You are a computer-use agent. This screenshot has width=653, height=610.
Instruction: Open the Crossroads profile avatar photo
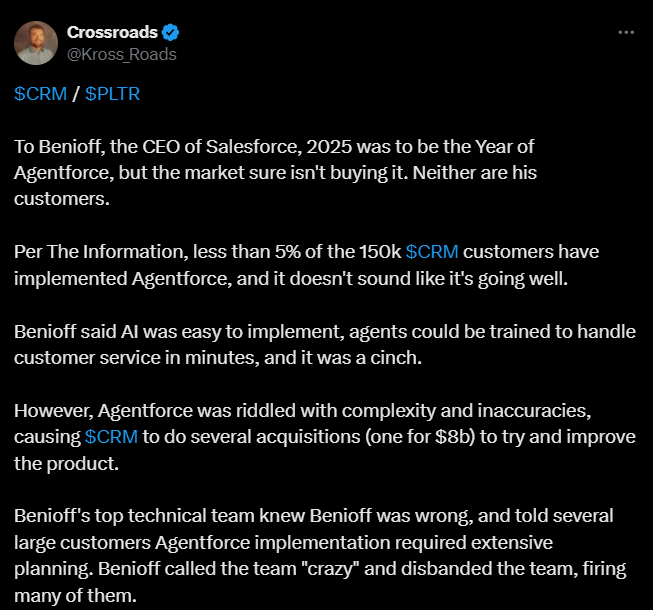tap(36, 43)
